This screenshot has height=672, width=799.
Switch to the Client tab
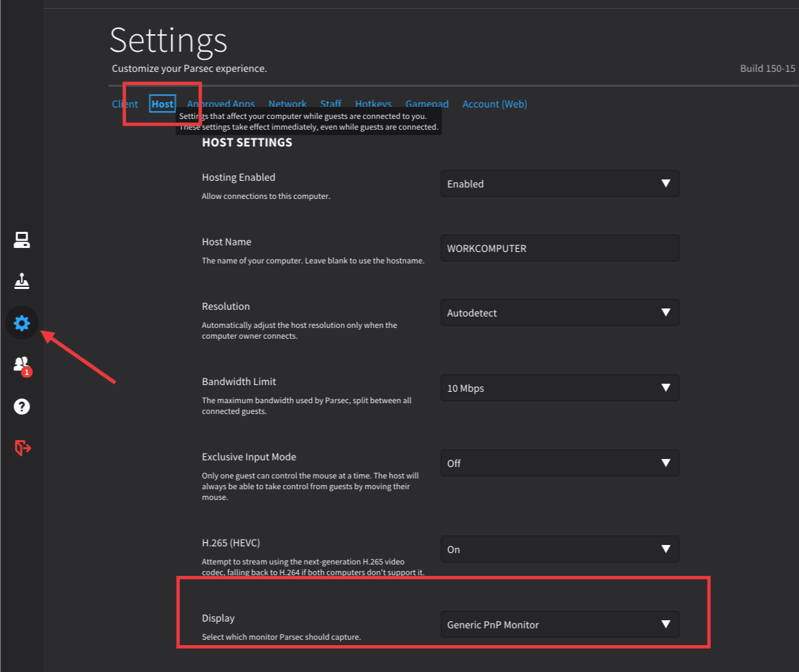click(125, 104)
